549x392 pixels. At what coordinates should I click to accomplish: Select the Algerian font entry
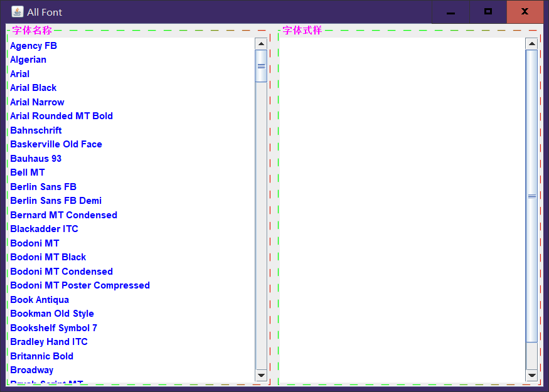coord(28,59)
